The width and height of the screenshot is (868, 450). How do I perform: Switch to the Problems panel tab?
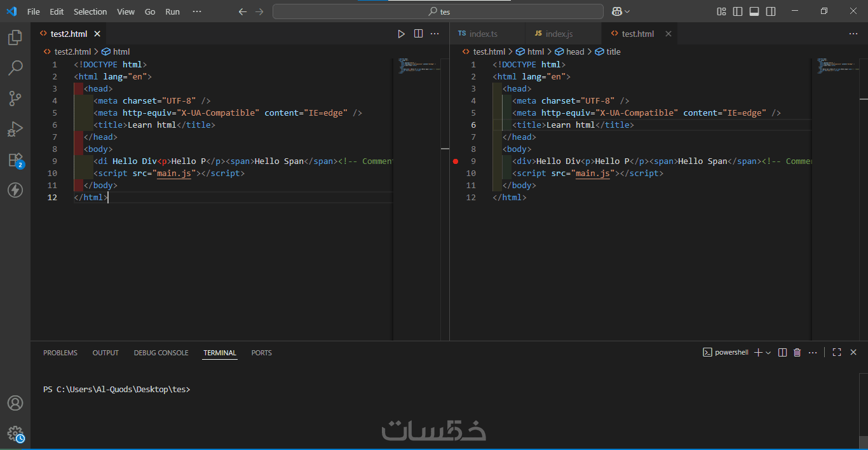pyautogui.click(x=60, y=353)
